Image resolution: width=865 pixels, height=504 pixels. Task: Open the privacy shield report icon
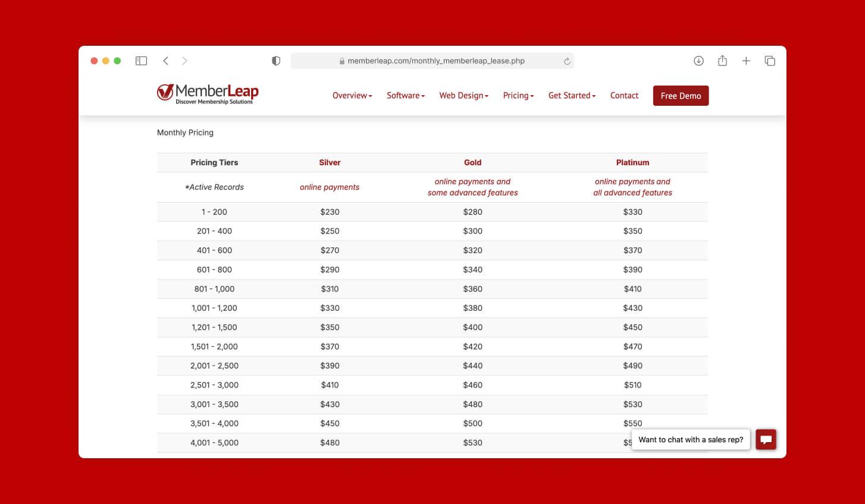[x=276, y=61]
